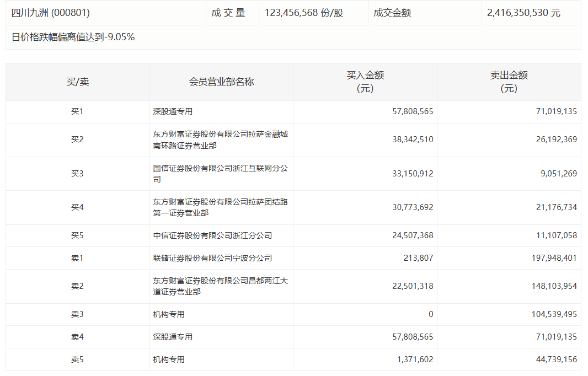Open 国信证券 浙江互联网分公司 entry

[220, 174]
